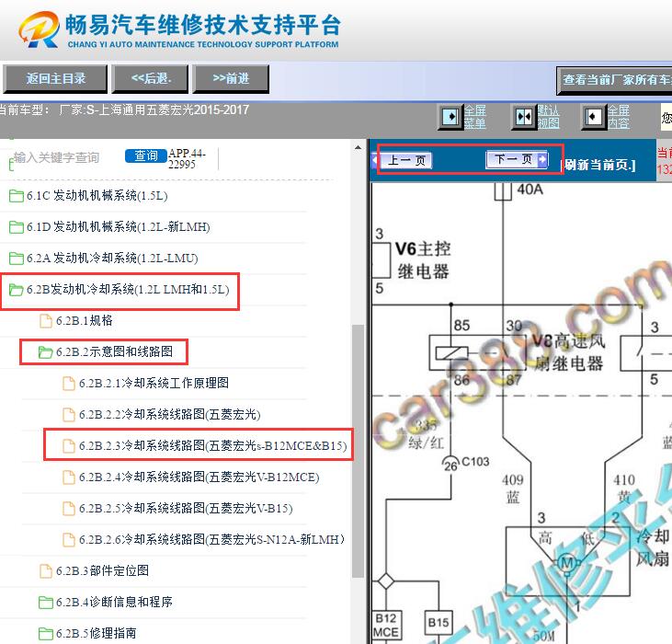Click the right arrow on 下一页
672x644 pixels.
point(542,159)
